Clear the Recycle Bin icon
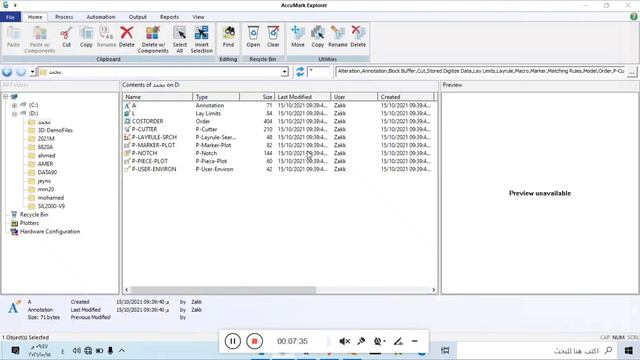This screenshot has height=360, width=640. pos(273,33)
